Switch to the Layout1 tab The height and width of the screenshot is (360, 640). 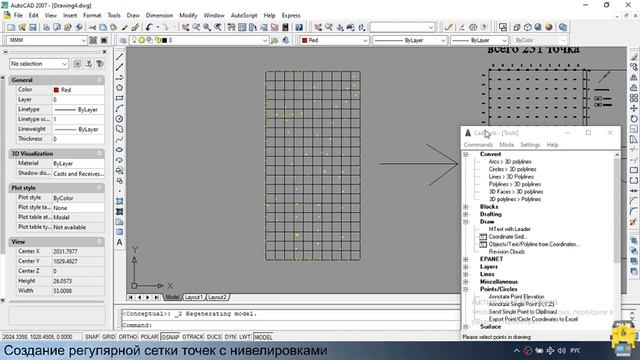point(193,297)
